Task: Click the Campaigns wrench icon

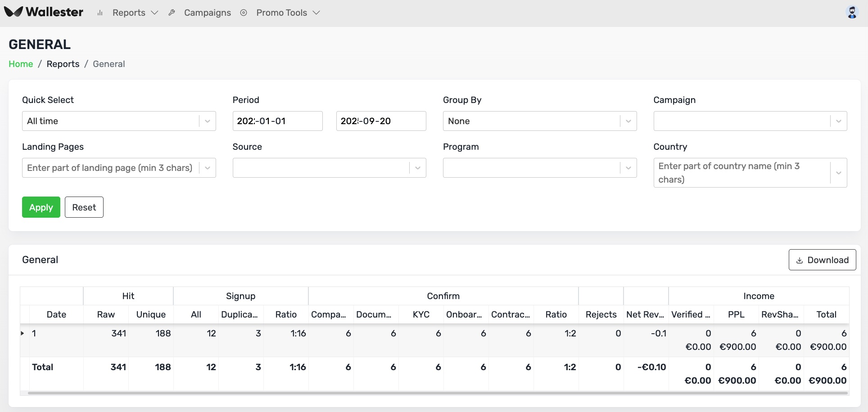Action: [172, 13]
